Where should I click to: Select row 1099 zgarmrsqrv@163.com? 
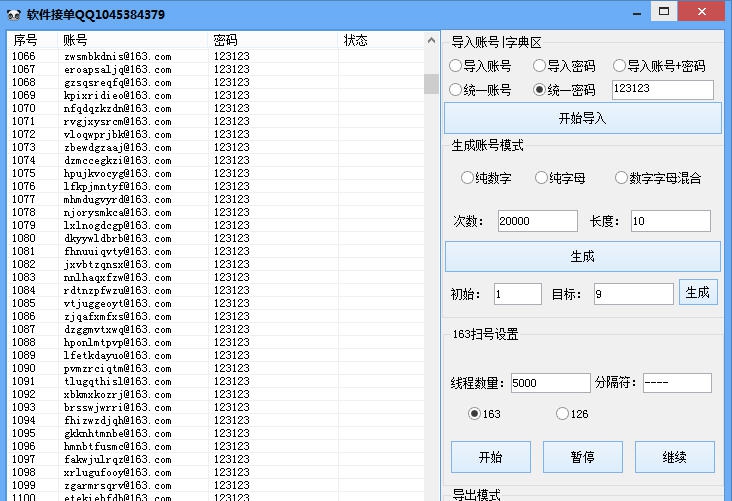tap(216, 486)
